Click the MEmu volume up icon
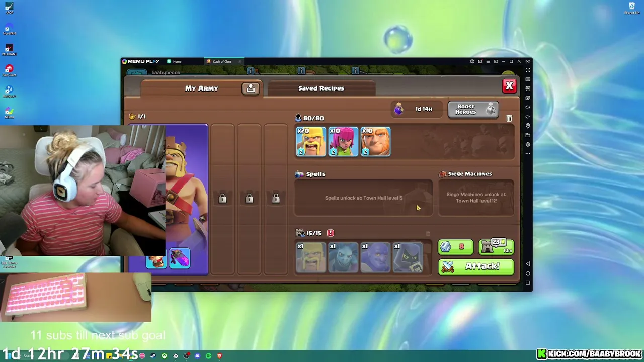Image resolution: width=644 pixels, height=362 pixels. (x=528, y=107)
